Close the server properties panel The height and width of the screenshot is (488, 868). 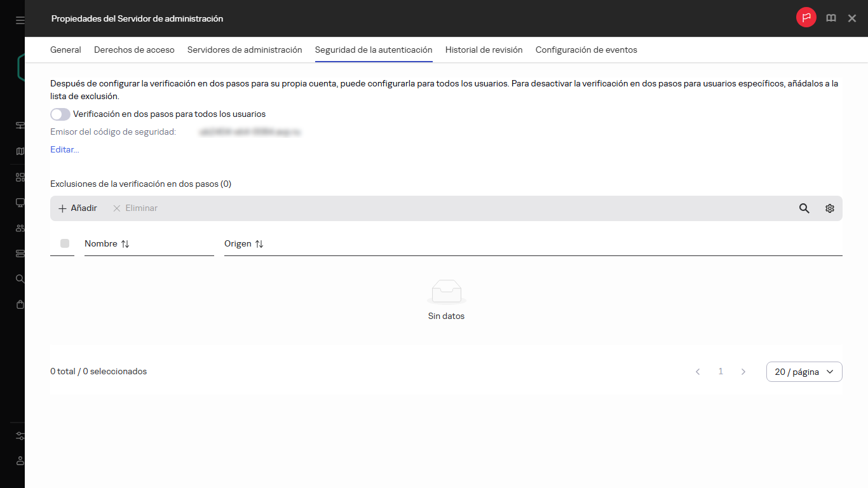coord(852,18)
